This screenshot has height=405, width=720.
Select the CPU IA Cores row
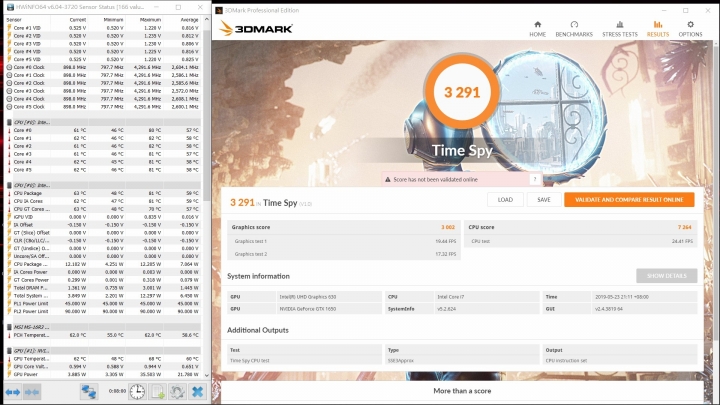103,201
